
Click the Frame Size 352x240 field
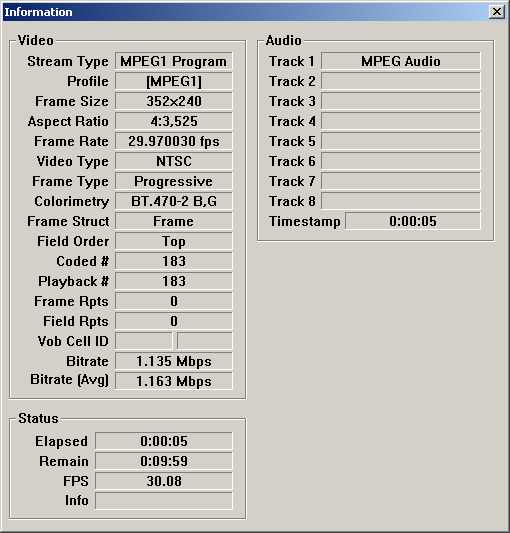point(174,101)
